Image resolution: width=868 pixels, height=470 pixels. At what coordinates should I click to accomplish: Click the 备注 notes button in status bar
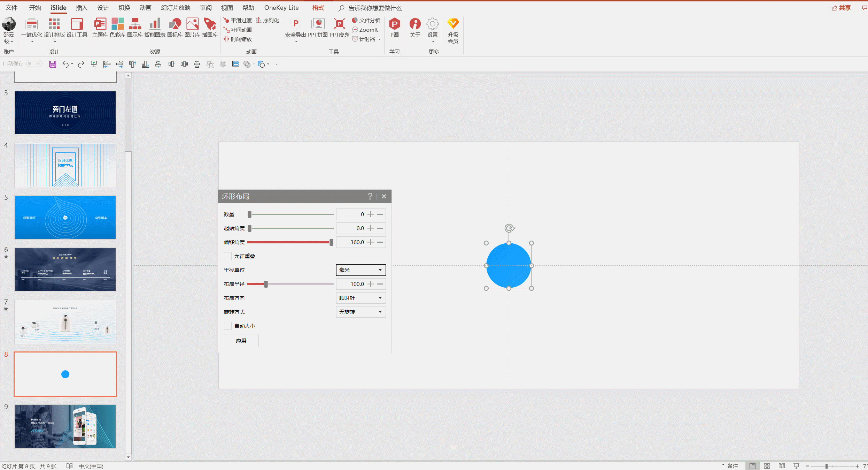pos(729,466)
